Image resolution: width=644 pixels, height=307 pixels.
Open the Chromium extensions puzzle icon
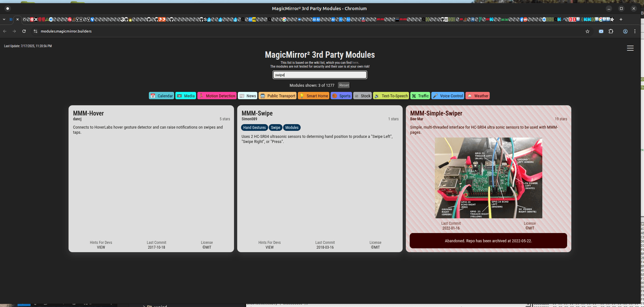[611, 31]
